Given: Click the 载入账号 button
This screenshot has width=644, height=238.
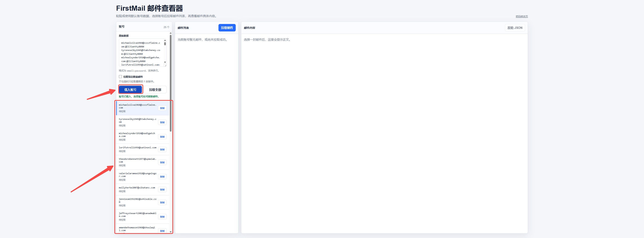Looking at the screenshot, I should pos(130,90).
